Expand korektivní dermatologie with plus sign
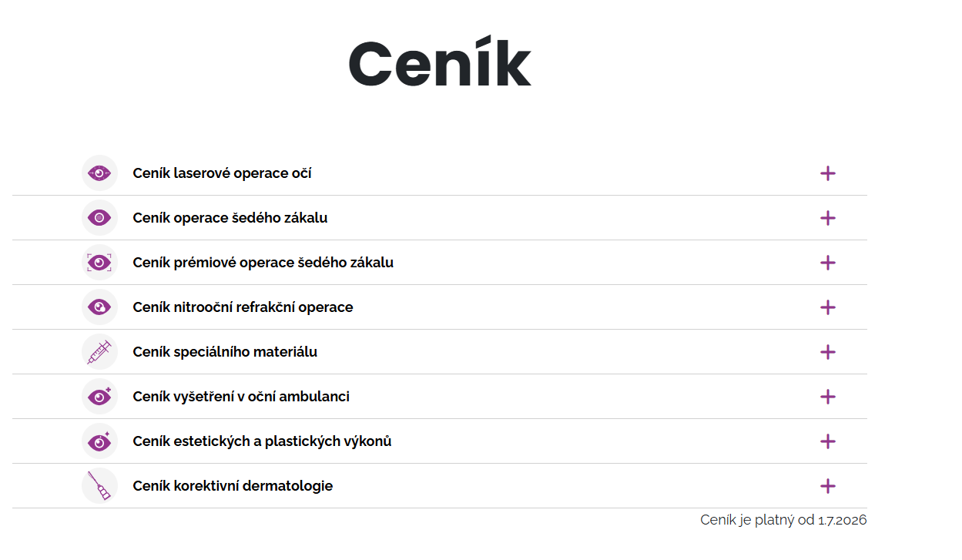 (828, 486)
